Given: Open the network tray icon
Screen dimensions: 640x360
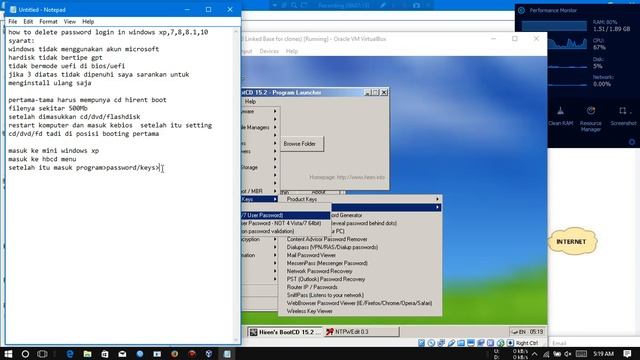Looking at the screenshot, I should coord(546,354).
